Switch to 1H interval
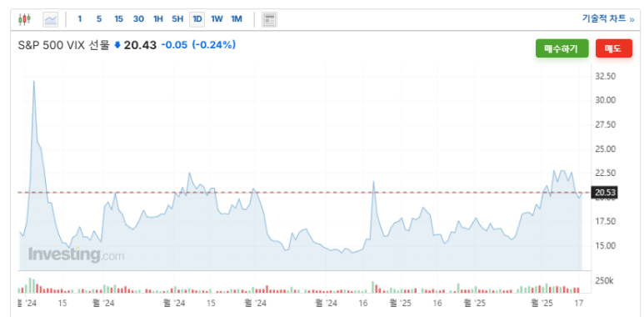This screenshot has width=644, height=317. (x=158, y=19)
